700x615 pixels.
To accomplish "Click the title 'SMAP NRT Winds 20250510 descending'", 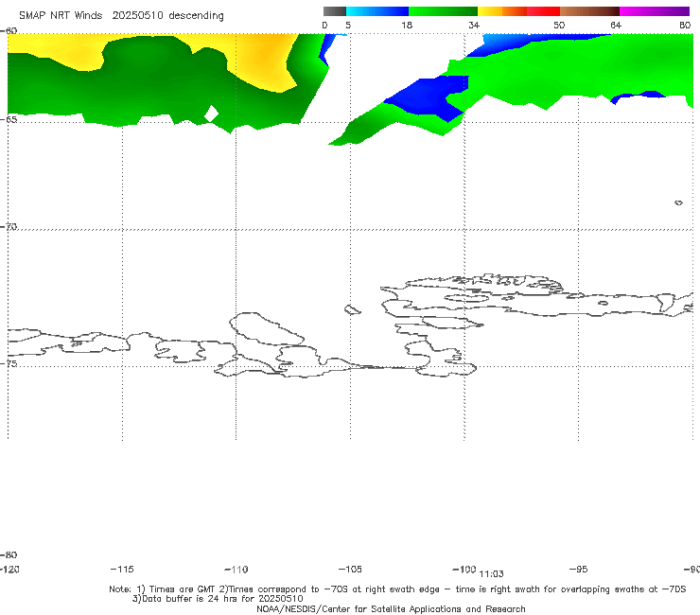I will 121,15.
